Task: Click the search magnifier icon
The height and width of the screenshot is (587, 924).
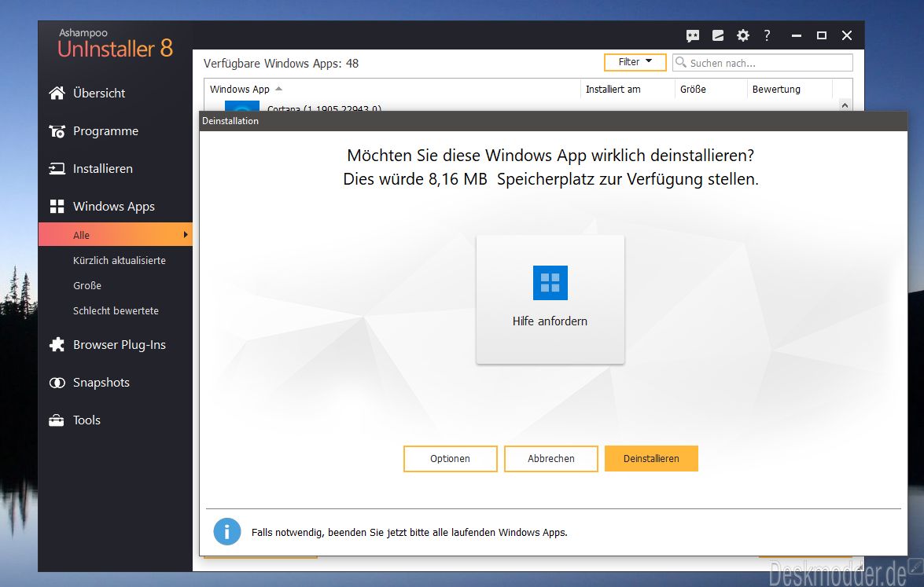Action: (681, 62)
